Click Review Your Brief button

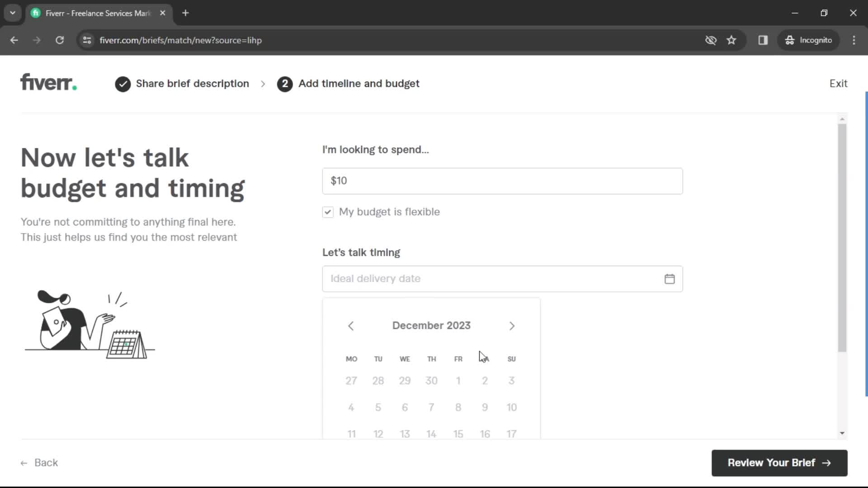pos(779,462)
